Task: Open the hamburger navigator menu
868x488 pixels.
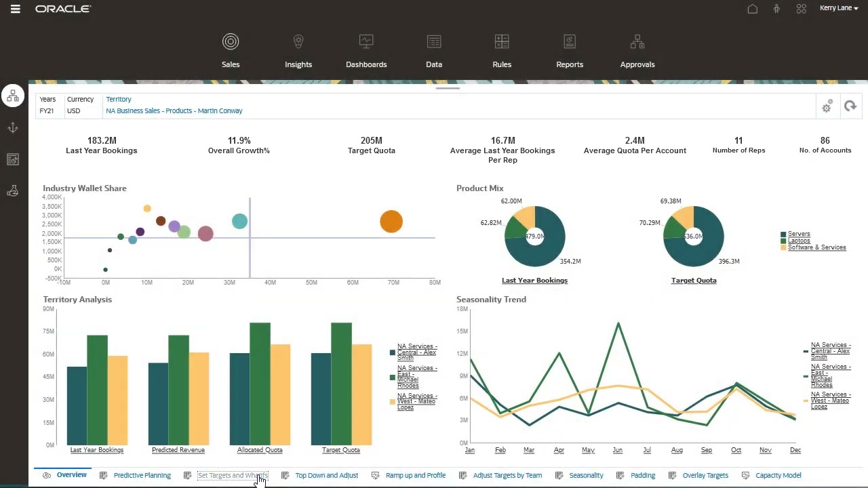Action: point(16,9)
